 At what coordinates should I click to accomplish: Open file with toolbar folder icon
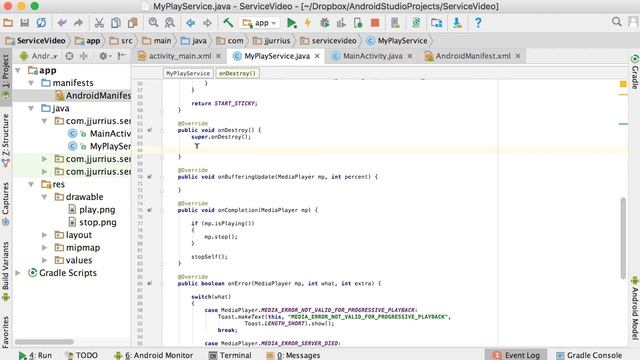[8, 23]
